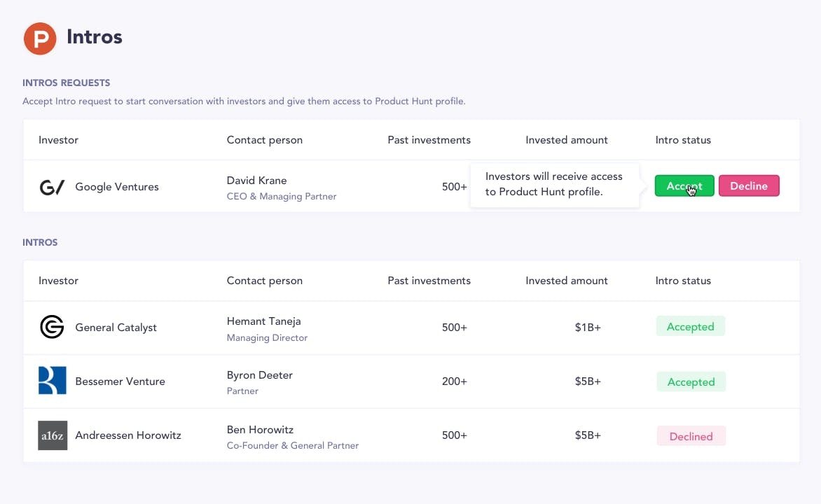
Task: Click the INTROS section heading
Action: tap(40, 242)
